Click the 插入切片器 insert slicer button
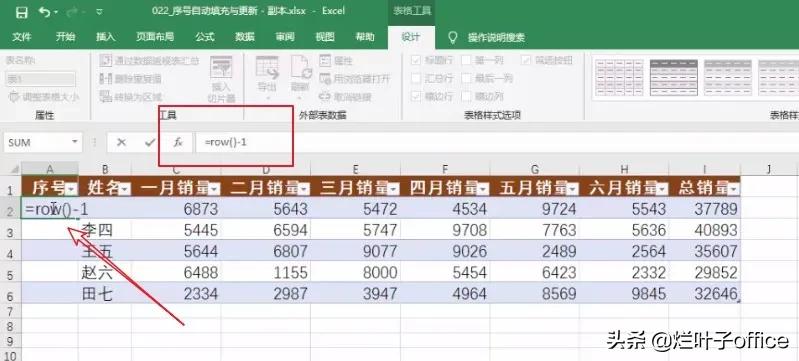799x361 pixels. pos(221,79)
